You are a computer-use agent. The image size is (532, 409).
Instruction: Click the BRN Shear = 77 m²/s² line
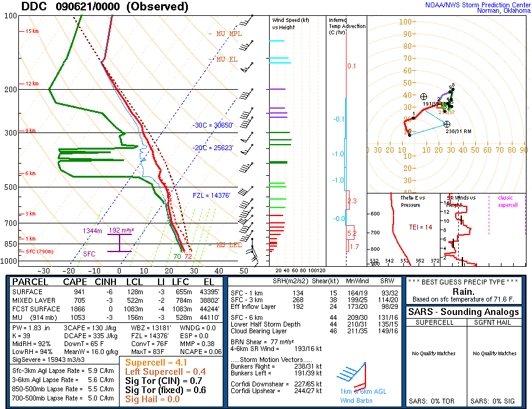pos(262,342)
